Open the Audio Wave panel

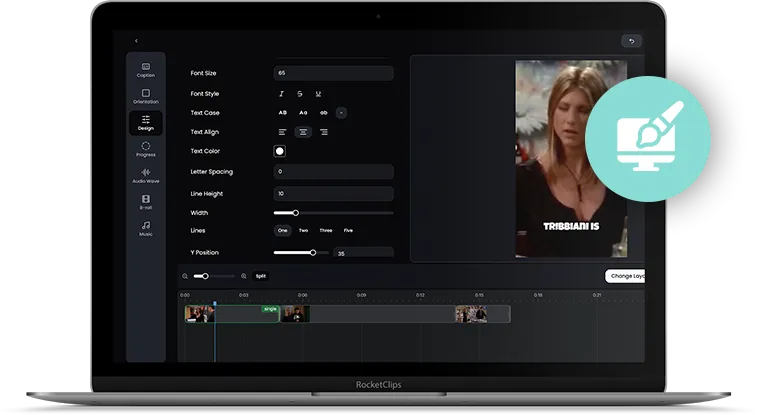146,176
